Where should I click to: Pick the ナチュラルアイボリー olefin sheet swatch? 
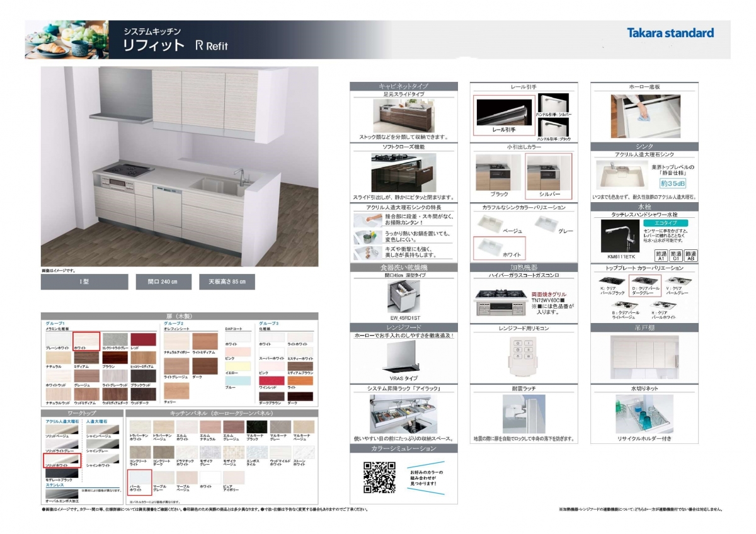point(176,341)
